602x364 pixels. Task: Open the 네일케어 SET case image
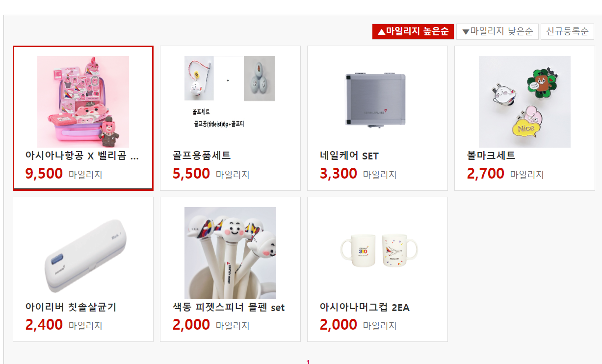click(x=377, y=102)
